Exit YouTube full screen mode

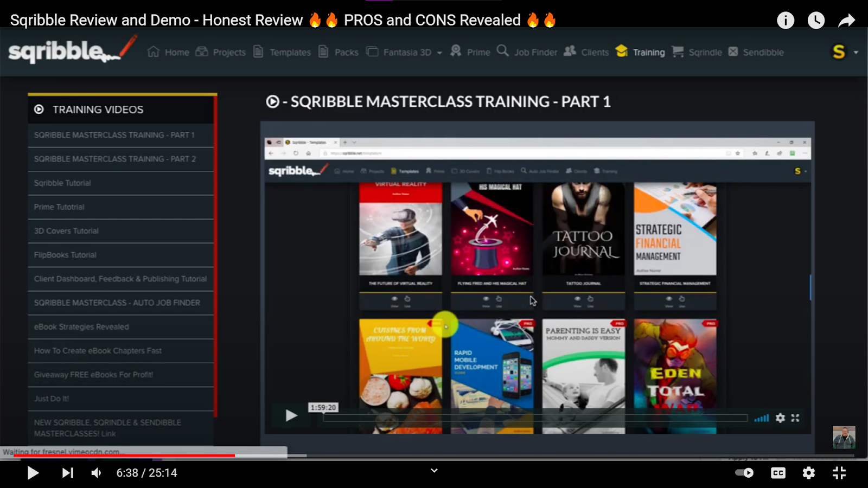(839, 473)
